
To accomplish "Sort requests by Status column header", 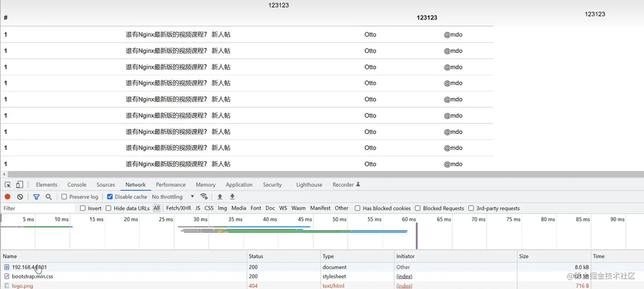I will [x=284, y=256].
